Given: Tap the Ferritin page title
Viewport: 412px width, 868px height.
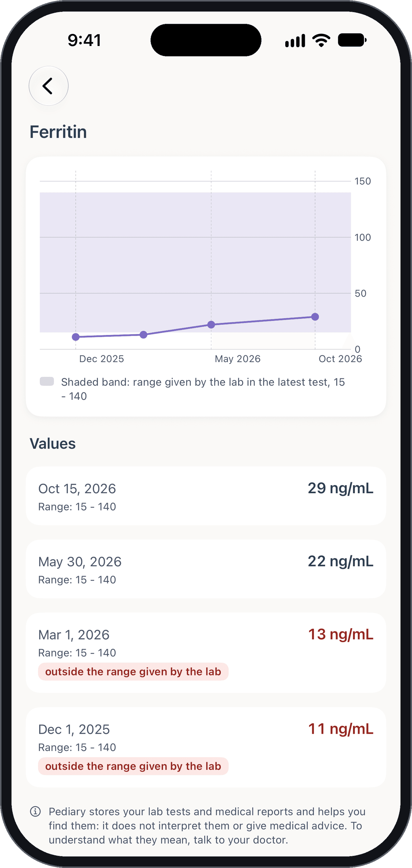Looking at the screenshot, I should coord(58,132).
